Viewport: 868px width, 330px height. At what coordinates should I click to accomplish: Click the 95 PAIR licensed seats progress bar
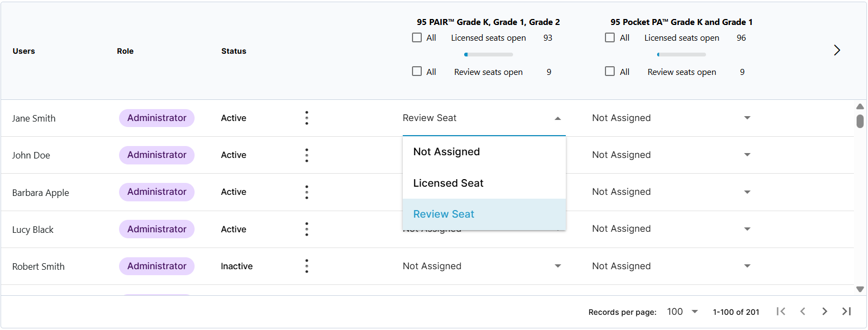(x=488, y=54)
